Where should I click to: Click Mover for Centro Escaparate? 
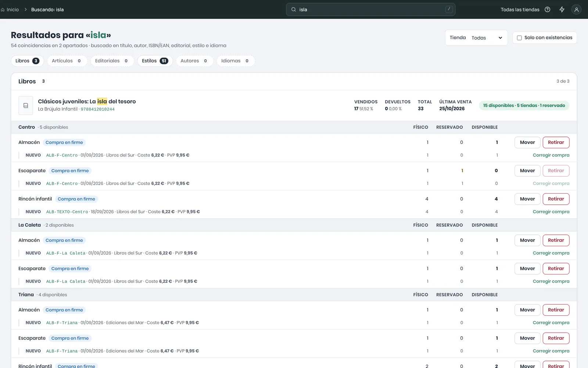click(527, 171)
